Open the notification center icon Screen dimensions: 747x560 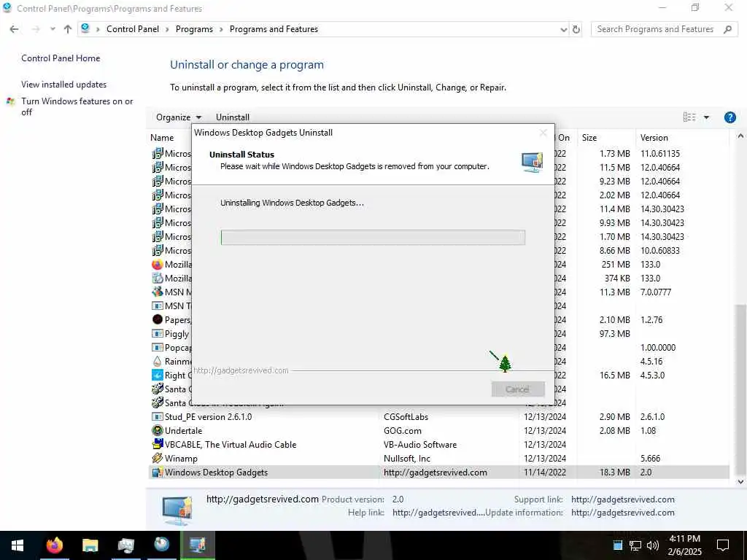click(723, 545)
